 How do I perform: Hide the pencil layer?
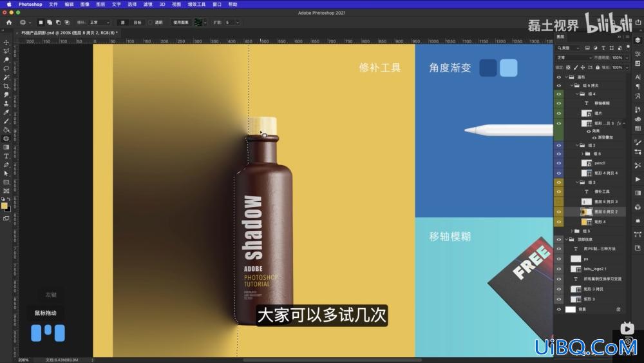pyautogui.click(x=558, y=163)
